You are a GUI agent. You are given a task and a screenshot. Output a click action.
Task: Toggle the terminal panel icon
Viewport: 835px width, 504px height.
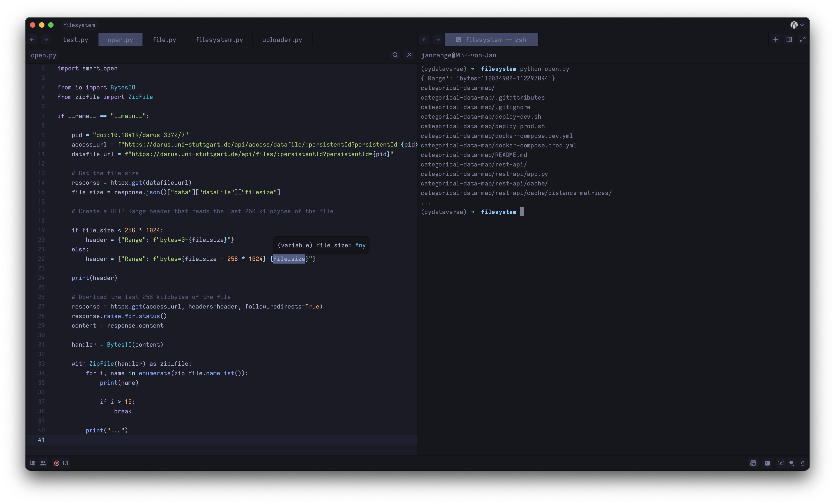[x=767, y=463]
